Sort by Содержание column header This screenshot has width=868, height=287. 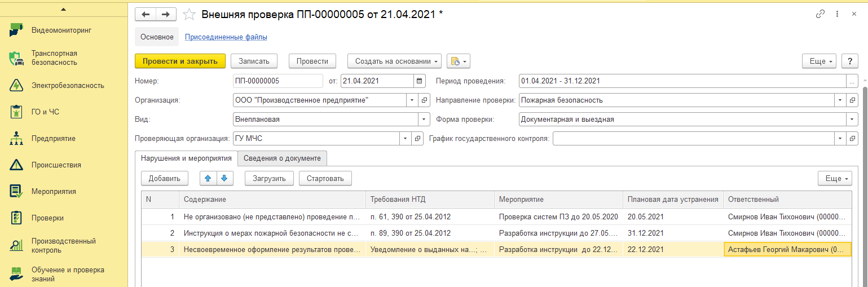click(272, 200)
